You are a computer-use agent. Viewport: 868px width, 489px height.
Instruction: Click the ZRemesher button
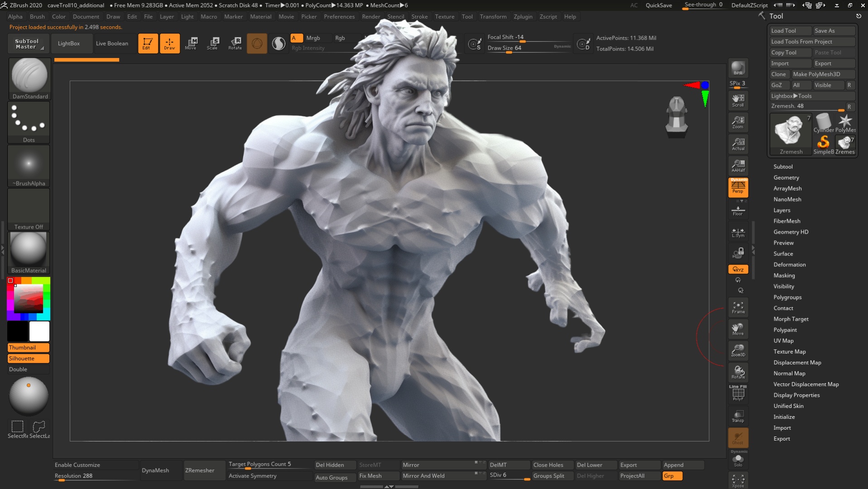[200, 470]
